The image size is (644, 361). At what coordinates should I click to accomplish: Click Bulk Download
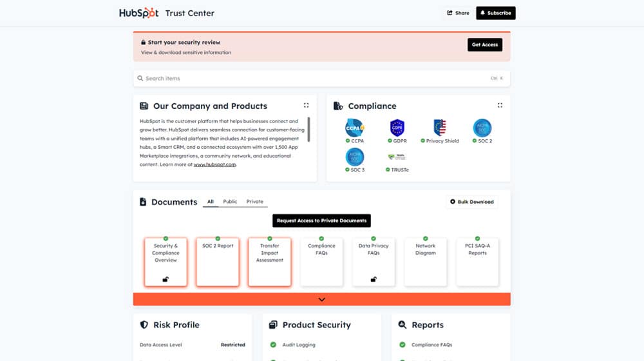coord(472,202)
